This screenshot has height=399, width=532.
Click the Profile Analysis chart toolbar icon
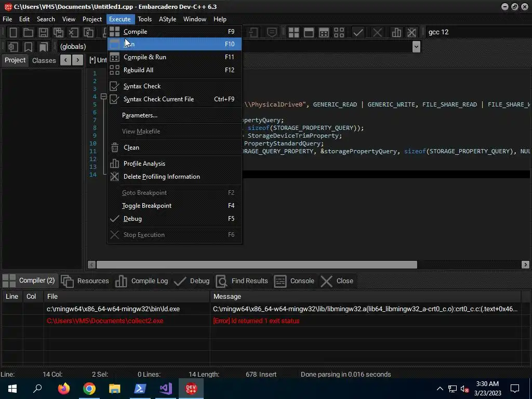(396, 32)
